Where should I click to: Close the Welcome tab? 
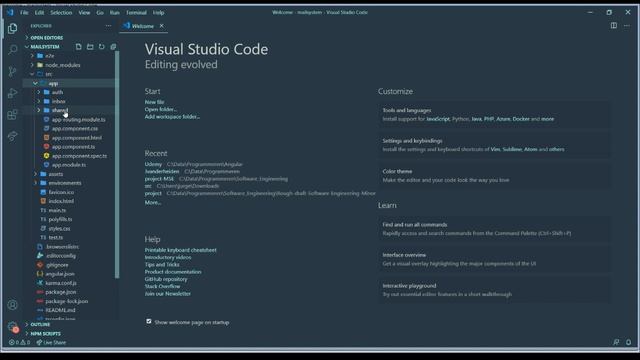click(x=162, y=26)
